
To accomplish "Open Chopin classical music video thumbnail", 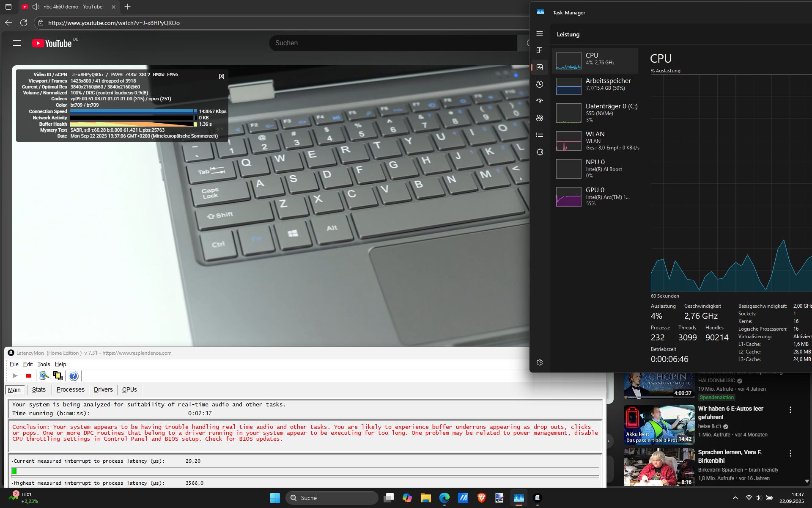I will (x=659, y=385).
